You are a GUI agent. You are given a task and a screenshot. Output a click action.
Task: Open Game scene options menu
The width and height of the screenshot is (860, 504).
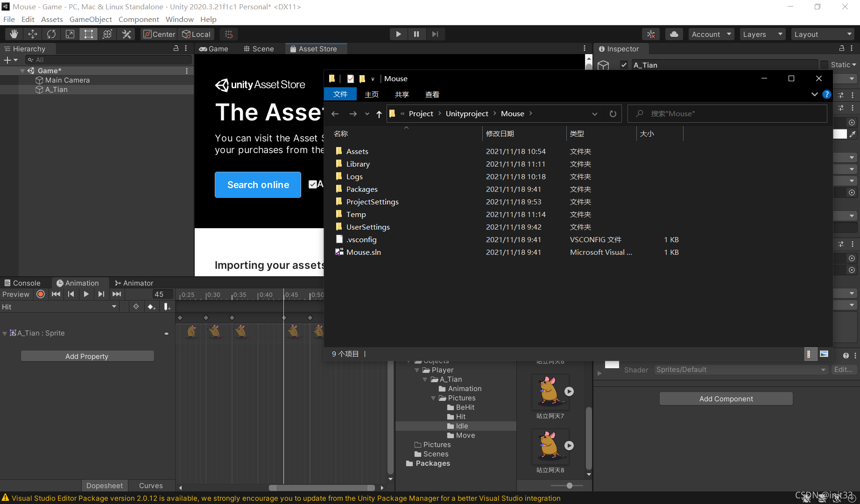pos(187,71)
